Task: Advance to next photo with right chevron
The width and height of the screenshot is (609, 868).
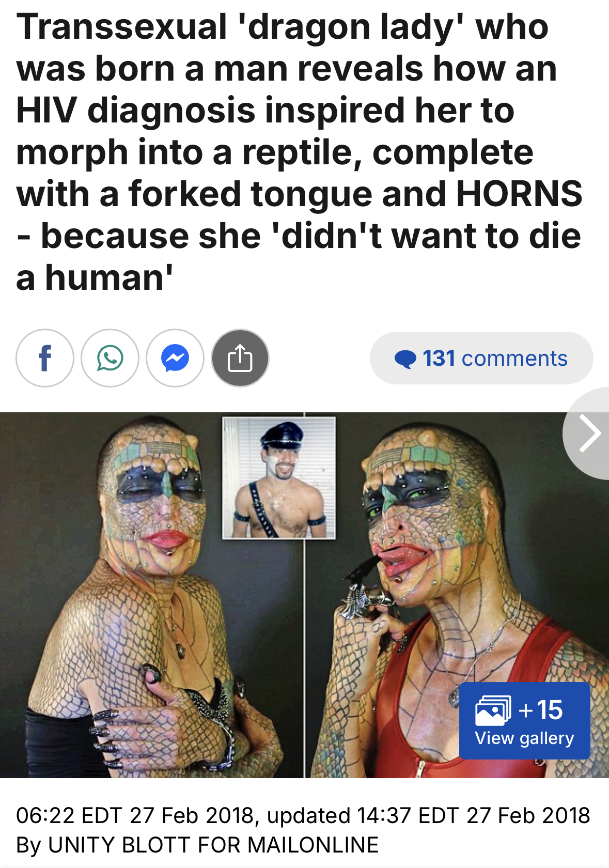Action: tap(589, 433)
